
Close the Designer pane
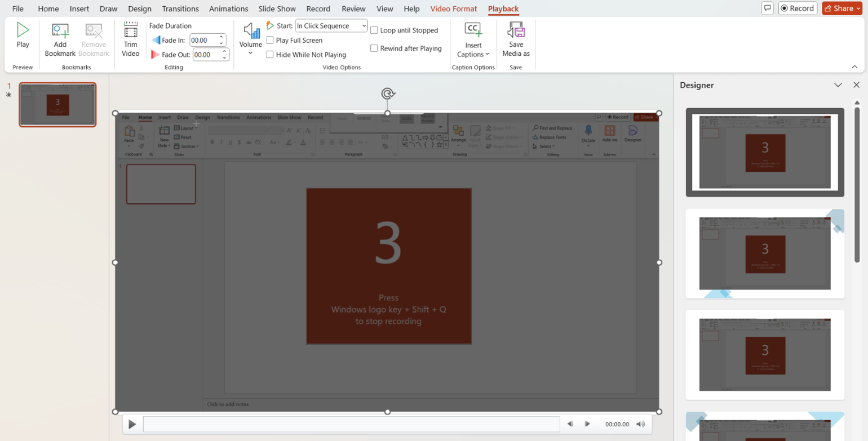pos(856,85)
